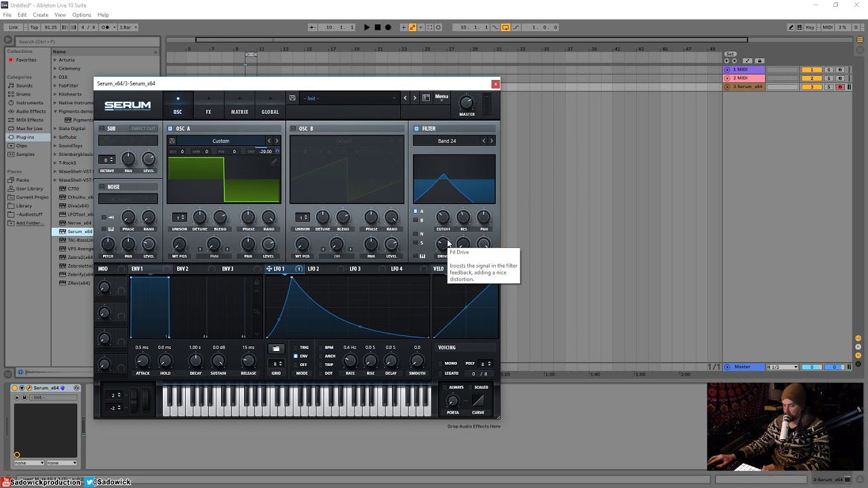
Task: Open the Band 24 filter type menu
Action: click(x=447, y=141)
